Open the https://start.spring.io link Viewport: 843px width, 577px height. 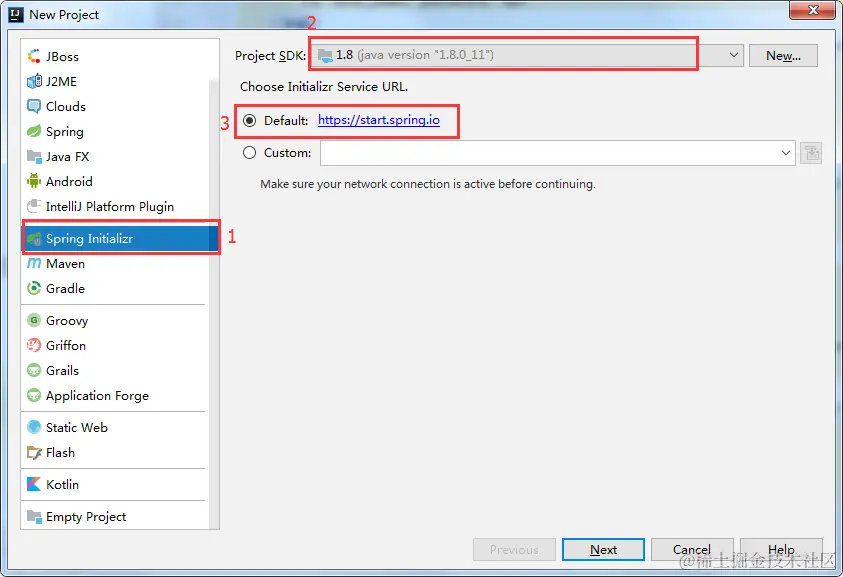[379, 120]
